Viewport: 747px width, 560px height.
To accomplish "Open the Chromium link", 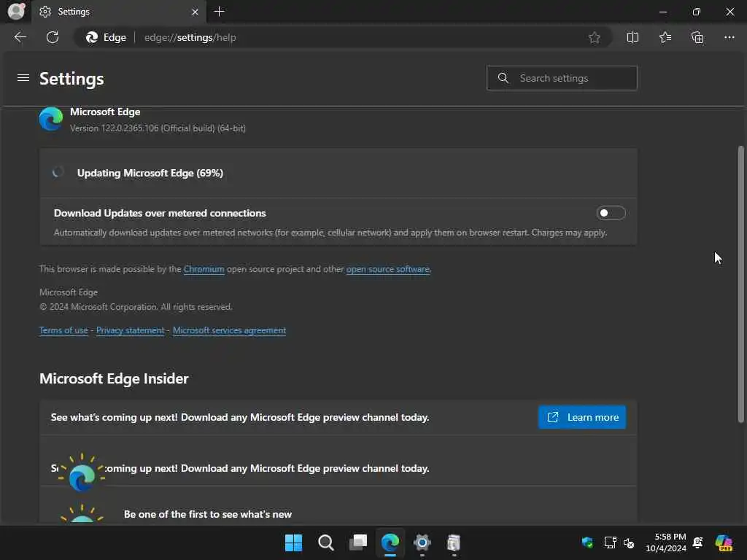I will pyautogui.click(x=204, y=269).
